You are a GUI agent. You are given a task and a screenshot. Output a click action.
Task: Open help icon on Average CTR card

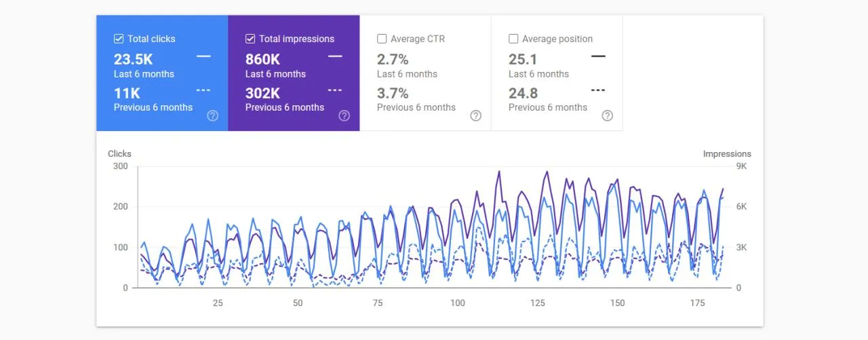475,115
